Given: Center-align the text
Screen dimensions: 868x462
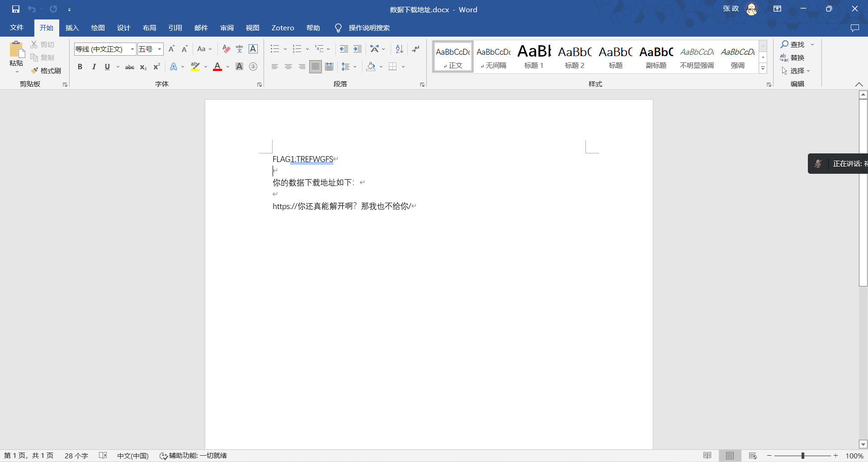Looking at the screenshot, I should tap(288, 67).
